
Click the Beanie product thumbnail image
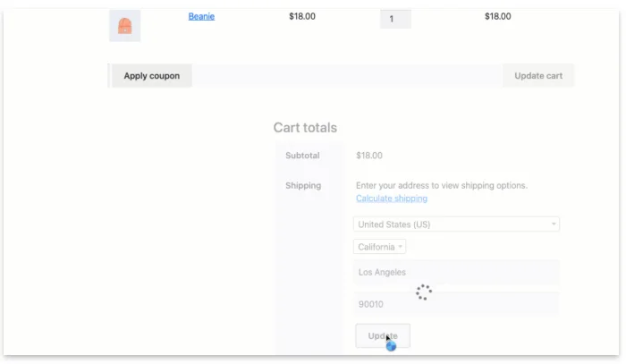[x=124, y=25]
